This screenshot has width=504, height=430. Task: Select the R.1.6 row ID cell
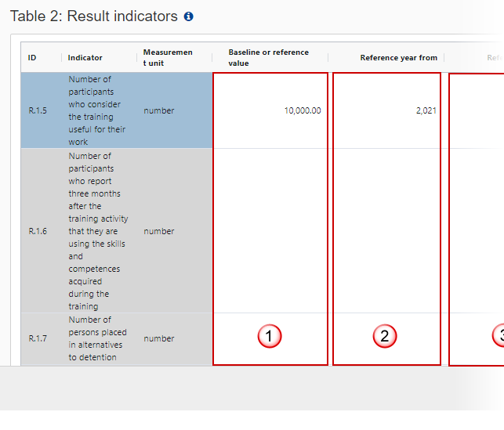pos(38,232)
